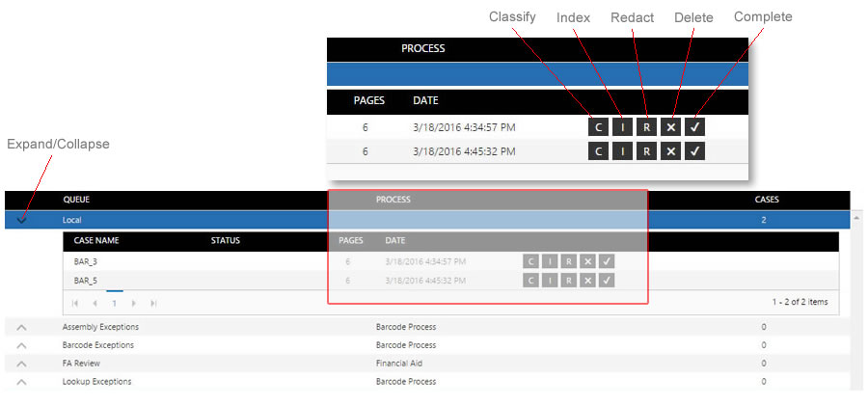The image size is (868, 405).
Task: Mark the BAR_5 case as complete
Action: click(x=606, y=281)
